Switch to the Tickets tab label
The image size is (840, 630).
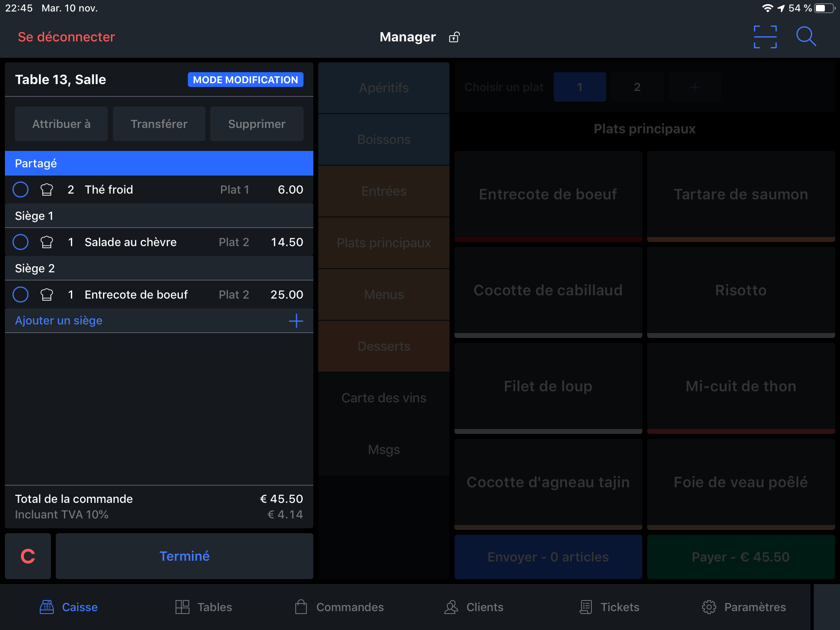point(620,607)
